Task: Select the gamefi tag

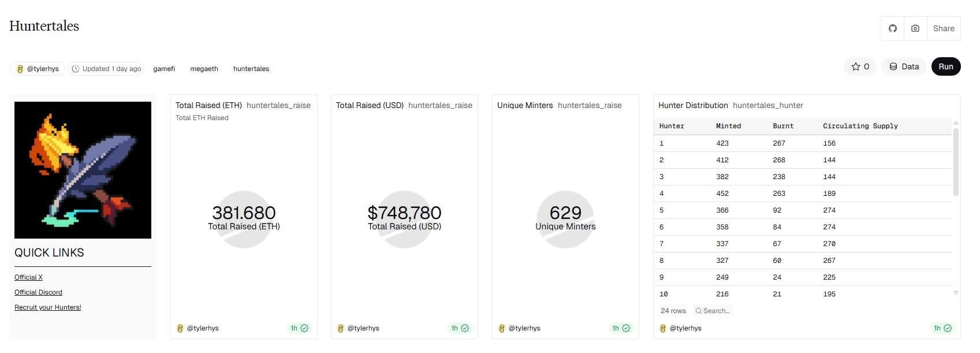Action: (164, 69)
